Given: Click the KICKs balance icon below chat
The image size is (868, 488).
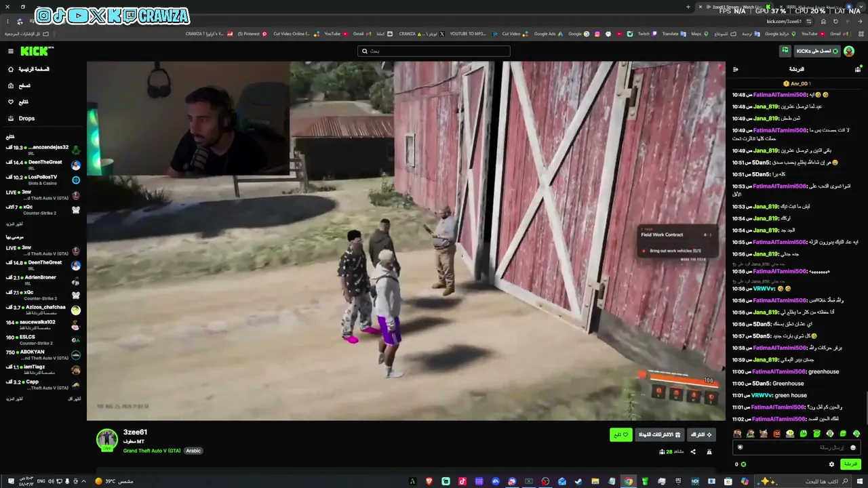Looking at the screenshot, I should tap(743, 464).
